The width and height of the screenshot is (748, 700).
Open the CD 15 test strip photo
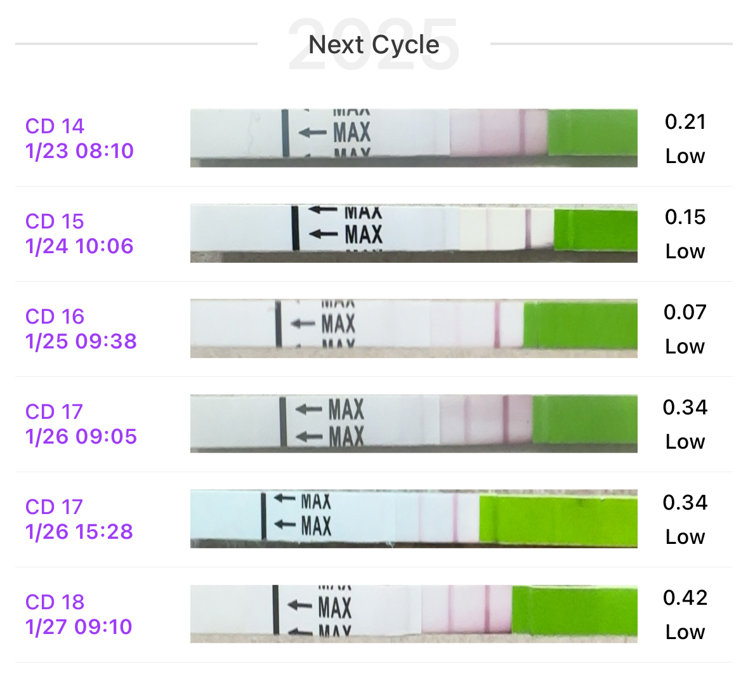coord(414,233)
